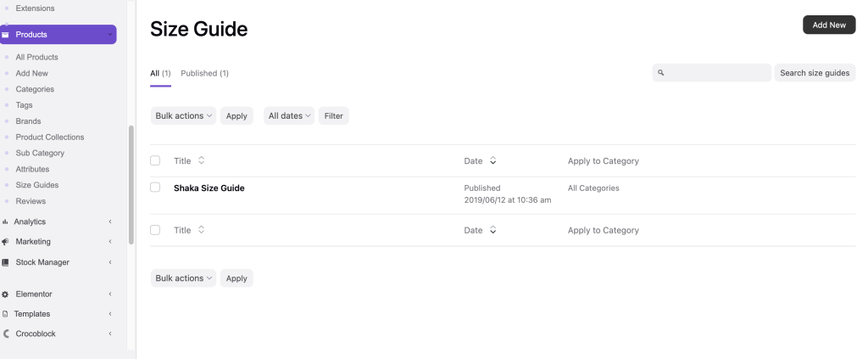Toggle the select-all checkbox in table footer
Viewport: 868px width, 359px height.
click(x=155, y=230)
